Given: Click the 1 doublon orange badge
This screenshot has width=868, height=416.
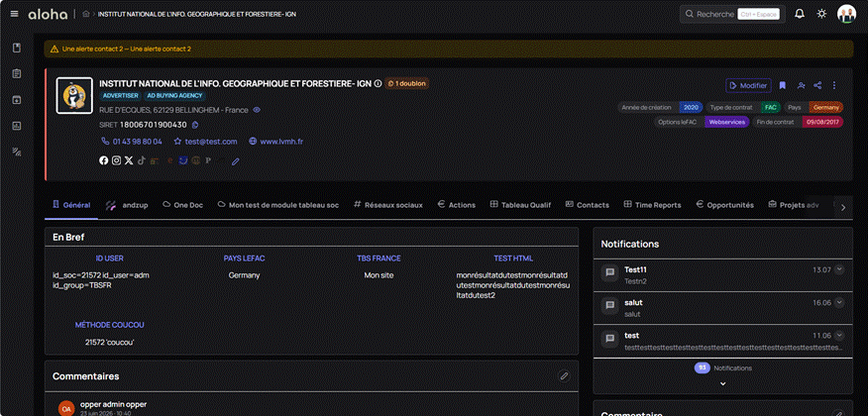Looking at the screenshot, I should click(407, 83).
